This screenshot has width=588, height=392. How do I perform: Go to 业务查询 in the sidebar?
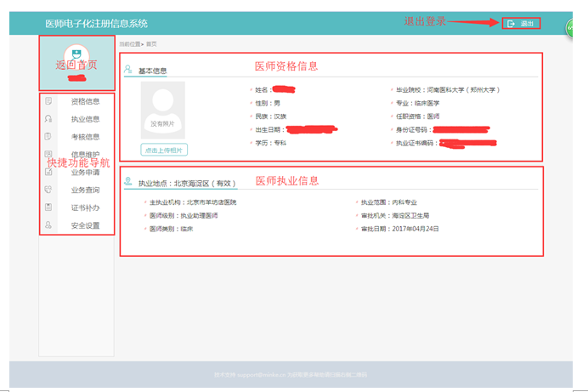(x=85, y=190)
